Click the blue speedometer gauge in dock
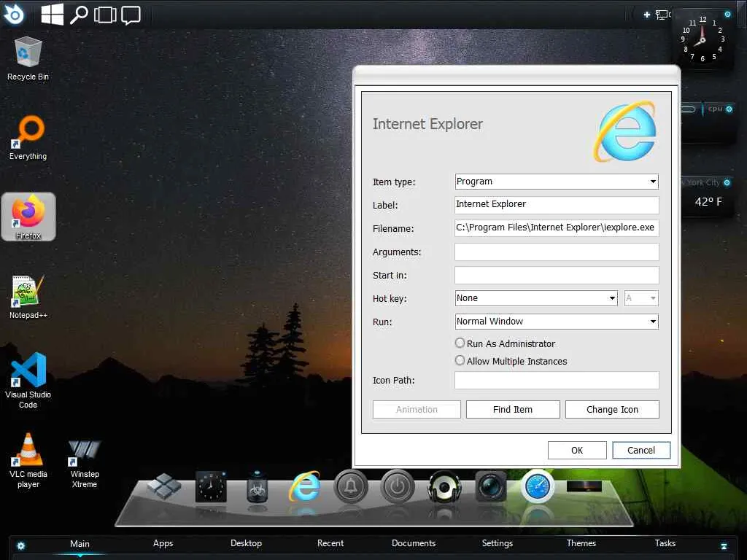 [538, 486]
